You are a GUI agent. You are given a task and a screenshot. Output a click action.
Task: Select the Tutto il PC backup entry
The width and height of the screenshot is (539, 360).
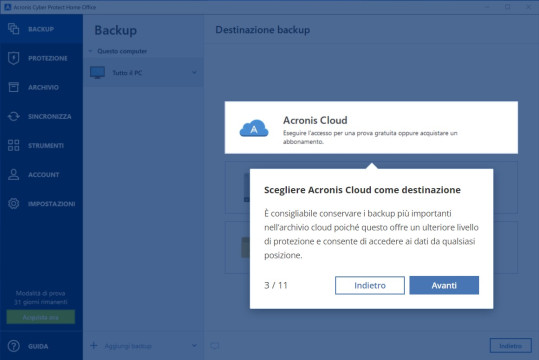[x=143, y=73]
